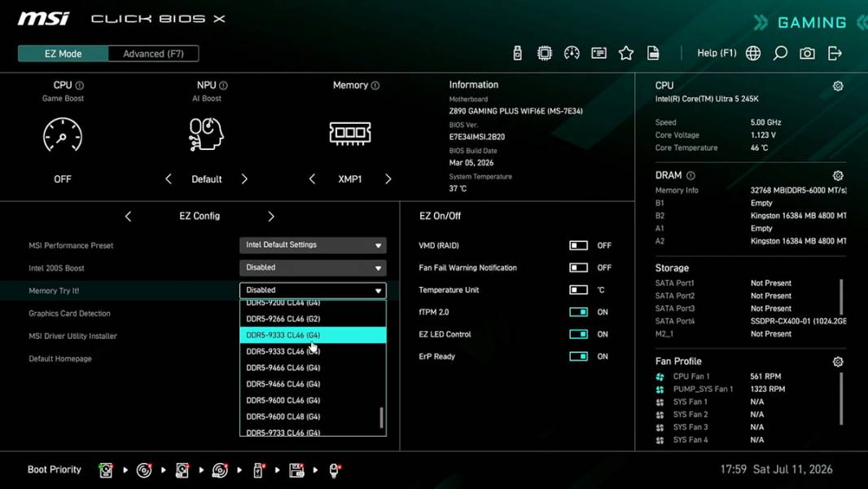Viewport: 868px width, 489px height.
Task: Switch to EZ Mode tab
Action: point(64,54)
